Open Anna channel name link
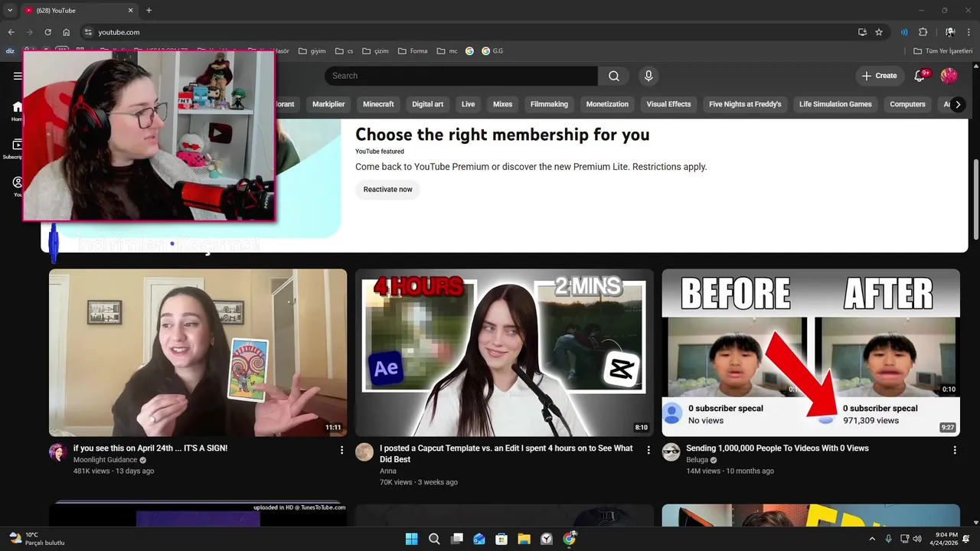980x551 pixels. pos(388,471)
